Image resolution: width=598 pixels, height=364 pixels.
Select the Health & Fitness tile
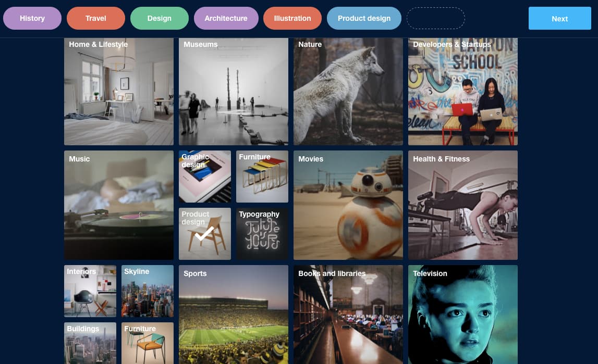click(x=463, y=205)
